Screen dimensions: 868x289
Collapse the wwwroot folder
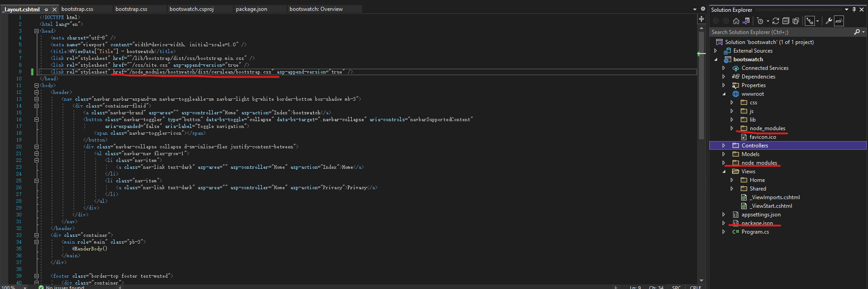pos(724,94)
